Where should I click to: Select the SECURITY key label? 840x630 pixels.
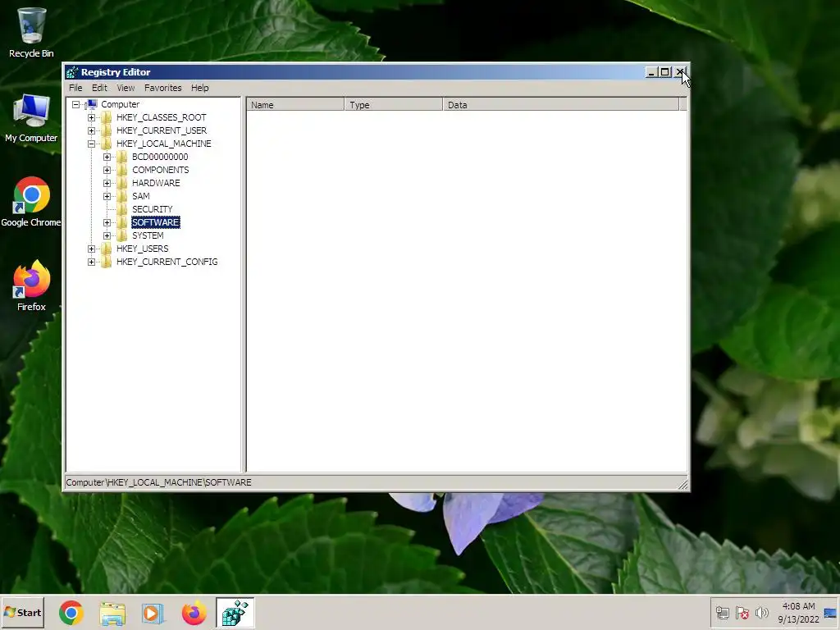click(152, 209)
